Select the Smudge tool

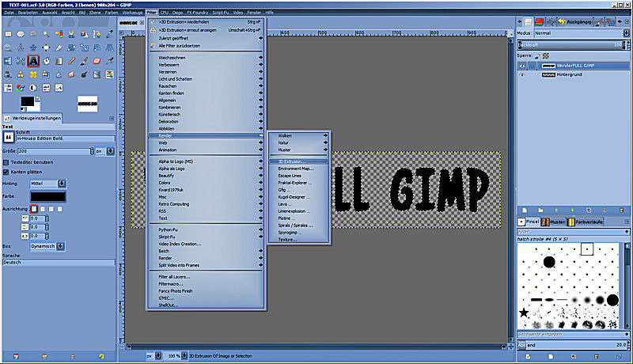(x=71, y=74)
